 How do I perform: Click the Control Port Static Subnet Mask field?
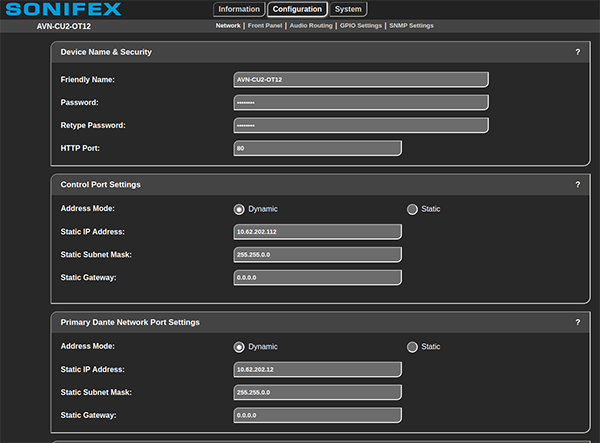318,255
